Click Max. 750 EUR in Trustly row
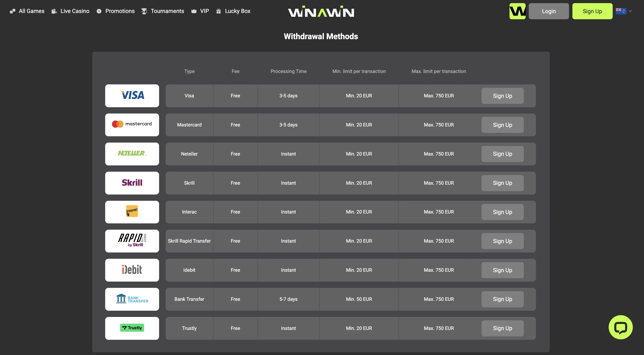Screen dimensions: 644x355 439,328
